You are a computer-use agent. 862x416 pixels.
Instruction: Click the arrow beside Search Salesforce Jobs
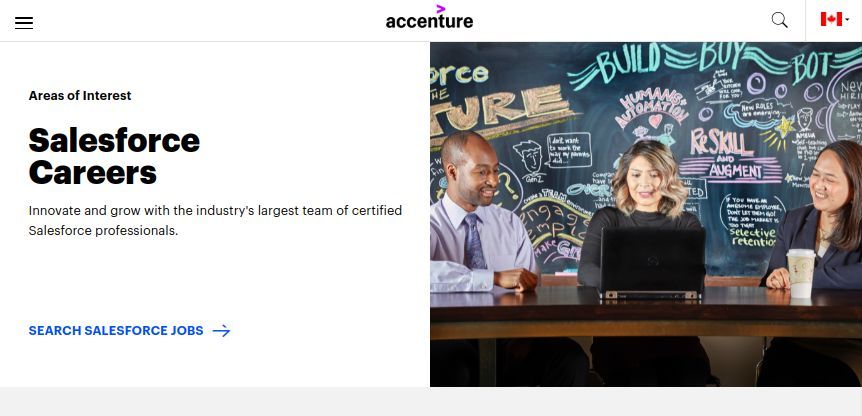tap(221, 331)
